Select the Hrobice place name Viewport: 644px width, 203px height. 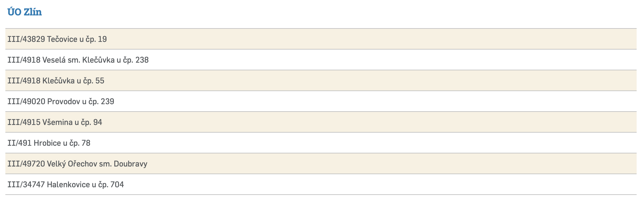47,143
